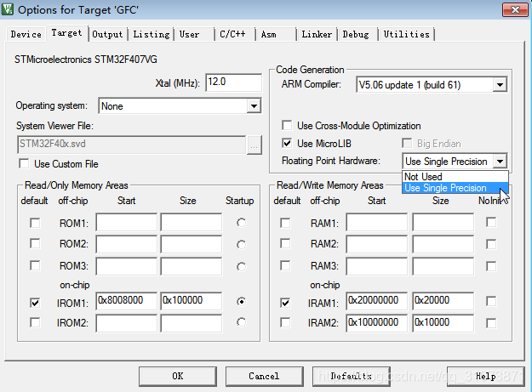The height and width of the screenshot is (392, 532).
Task: Click the Keil uVision title bar icon
Action: 8,9
